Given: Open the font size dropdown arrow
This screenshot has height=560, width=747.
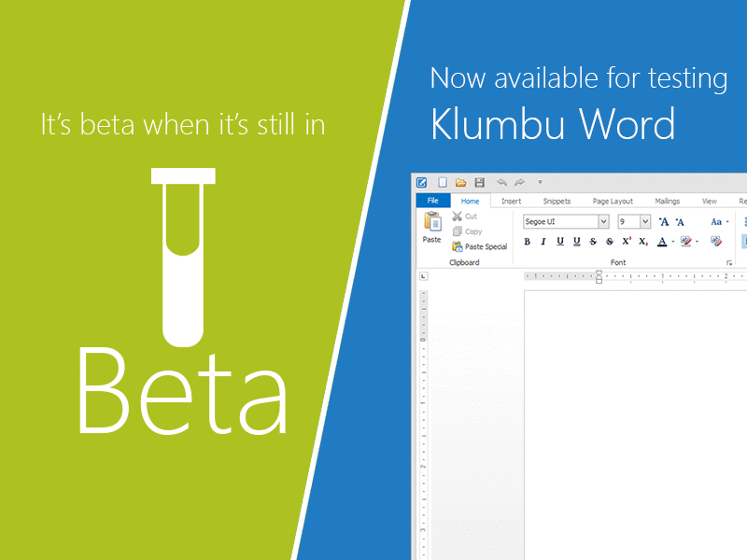Looking at the screenshot, I should point(645,221).
